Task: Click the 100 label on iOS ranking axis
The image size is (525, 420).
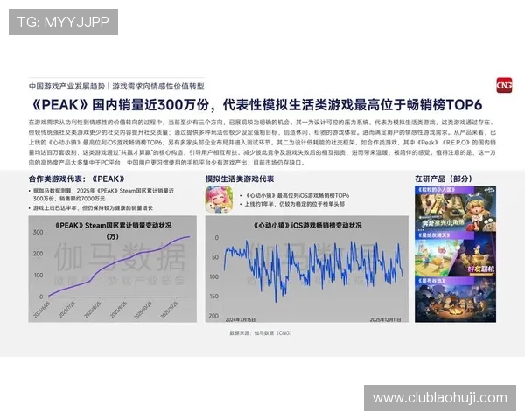Action: coord(213,276)
